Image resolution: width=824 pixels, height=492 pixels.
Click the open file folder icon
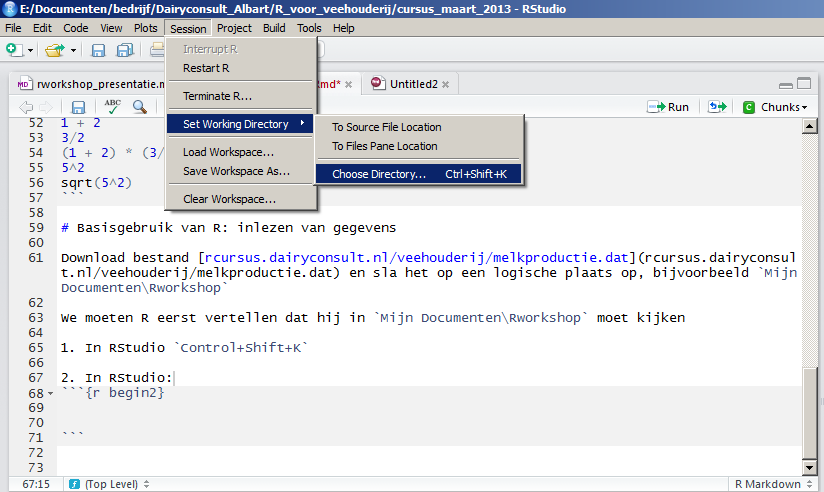pos(55,50)
